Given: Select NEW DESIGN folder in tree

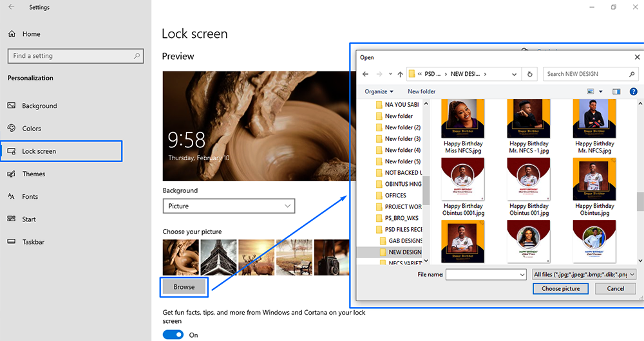Looking at the screenshot, I should pyautogui.click(x=401, y=252).
